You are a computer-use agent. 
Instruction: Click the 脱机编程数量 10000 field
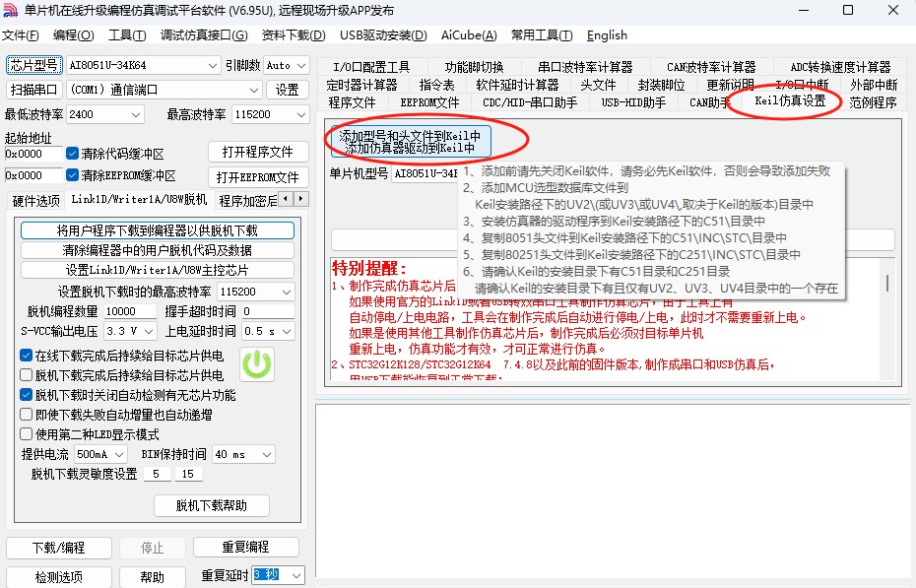[130, 311]
